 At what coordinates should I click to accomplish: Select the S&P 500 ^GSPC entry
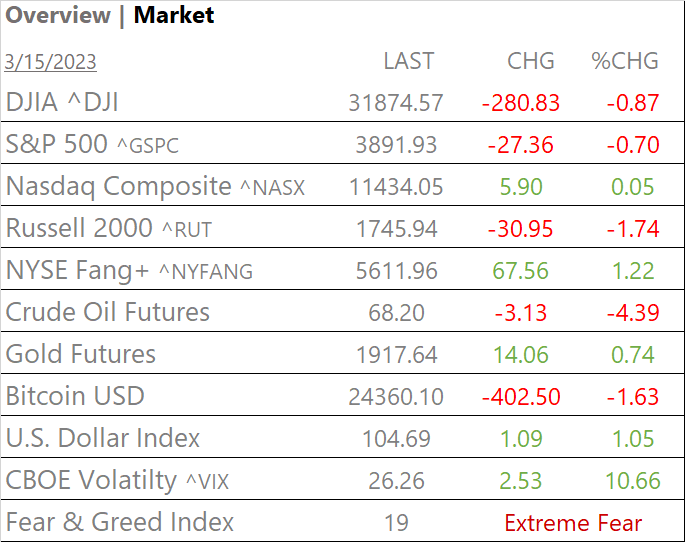click(92, 144)
